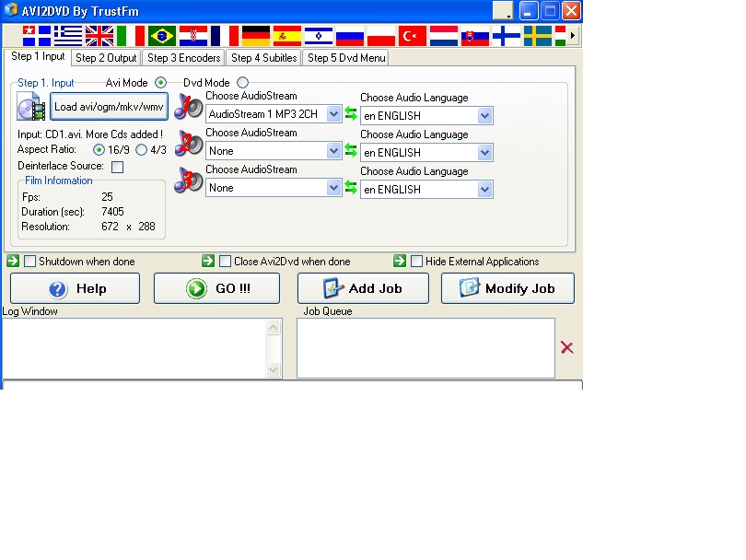Expand the third Choose Audio Language dropdown
746x560 pixels.
(x=426, y=190)
